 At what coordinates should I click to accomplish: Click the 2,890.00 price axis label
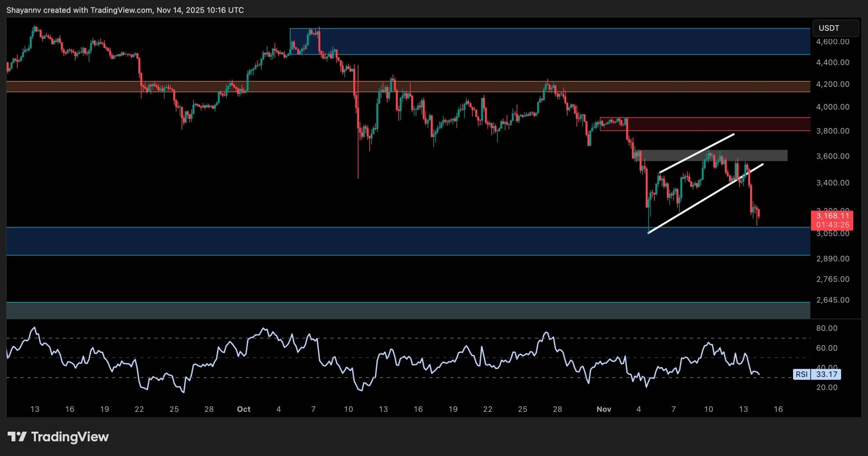832,259
